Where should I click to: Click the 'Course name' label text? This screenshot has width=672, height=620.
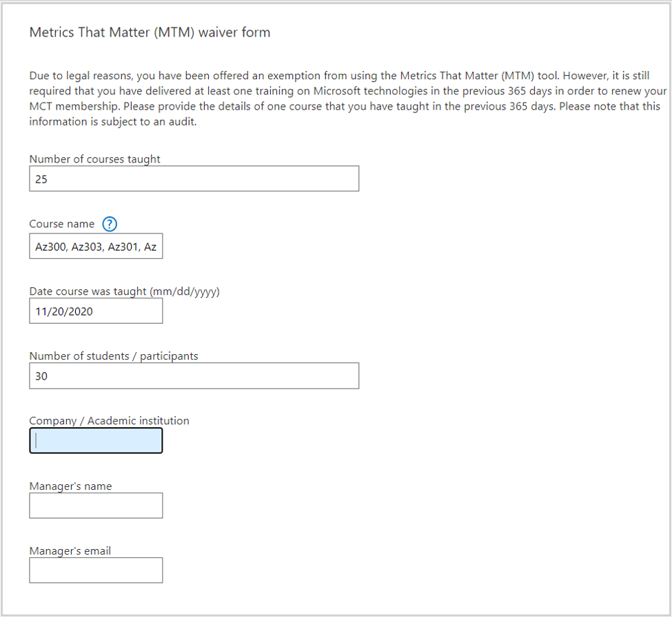point(62,224)
